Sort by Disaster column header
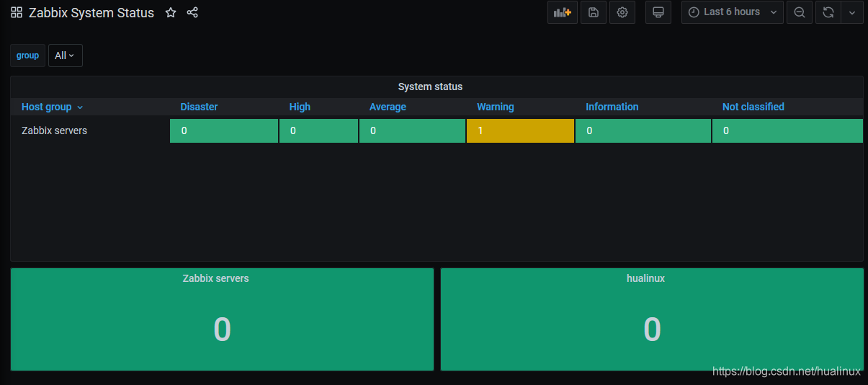The height and width of the screenshot is (385, 868). (x=199, y=107)
